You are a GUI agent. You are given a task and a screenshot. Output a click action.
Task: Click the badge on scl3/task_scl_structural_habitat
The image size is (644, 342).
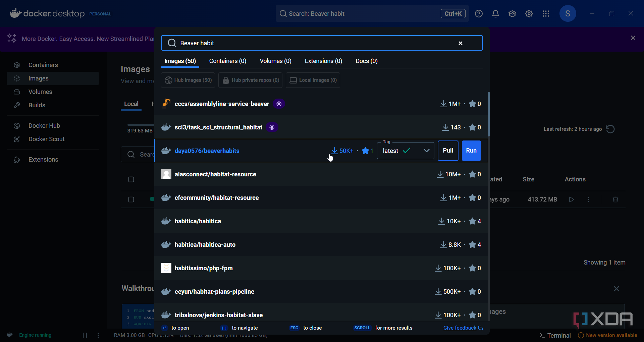pos(272,127)
